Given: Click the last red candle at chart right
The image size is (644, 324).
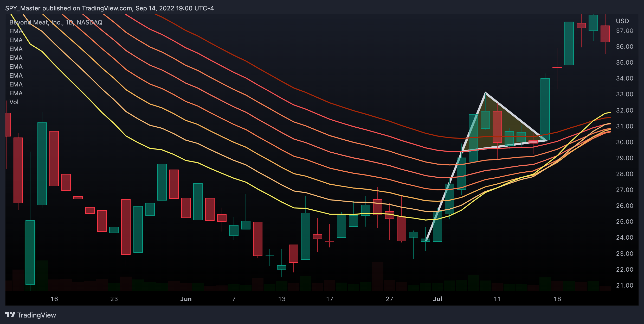Looking at the screenshot, I should click(x=605, y=34).
